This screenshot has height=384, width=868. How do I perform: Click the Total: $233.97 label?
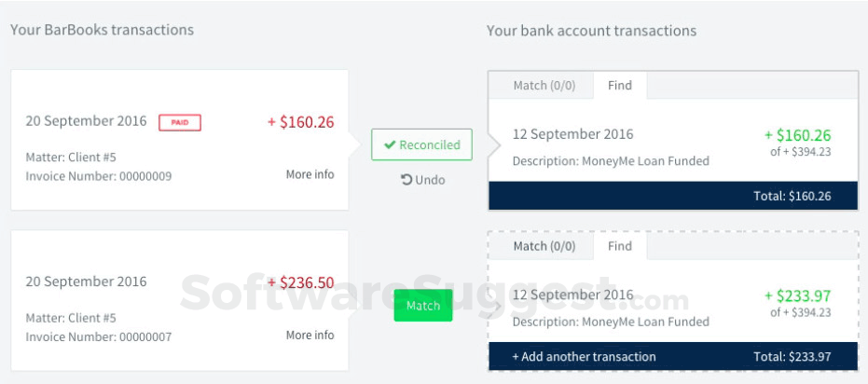[x=792, y=356]
